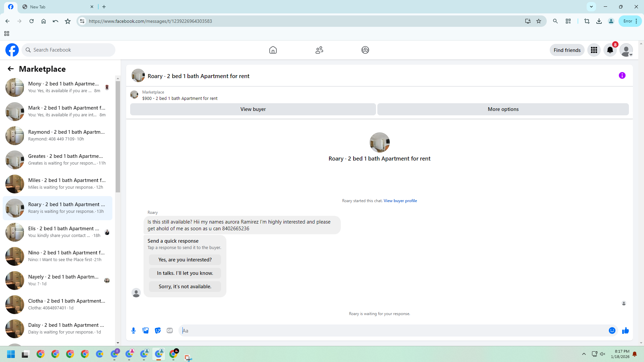Open conversation information purple icon

[622, 75]
